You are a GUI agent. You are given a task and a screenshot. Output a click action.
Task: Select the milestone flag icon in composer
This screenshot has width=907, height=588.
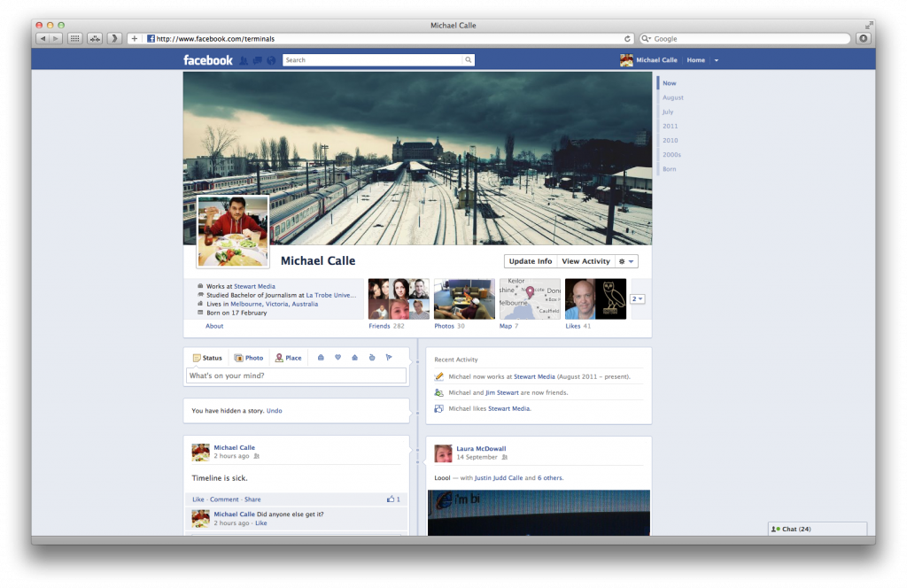tap(389, 358)
